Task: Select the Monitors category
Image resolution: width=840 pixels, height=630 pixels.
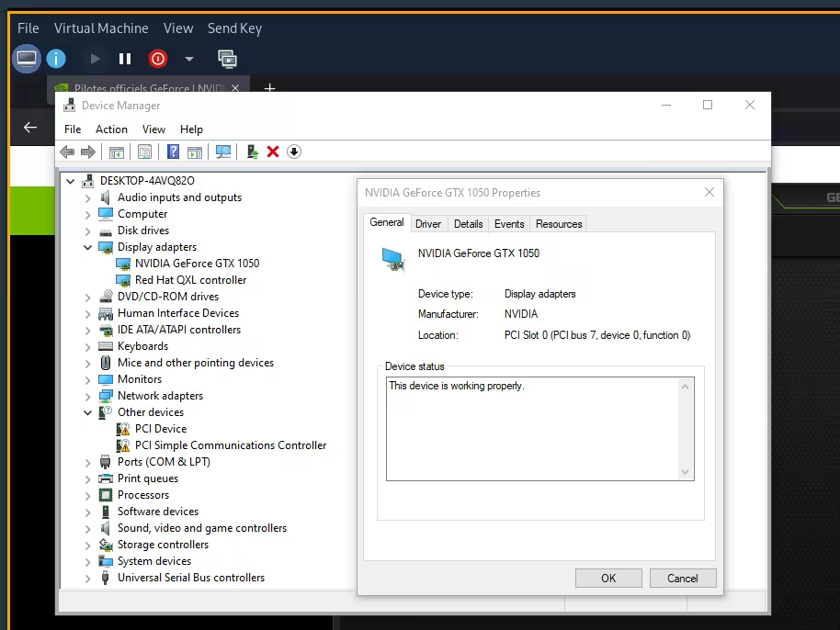Action: (x=140, y=379)
